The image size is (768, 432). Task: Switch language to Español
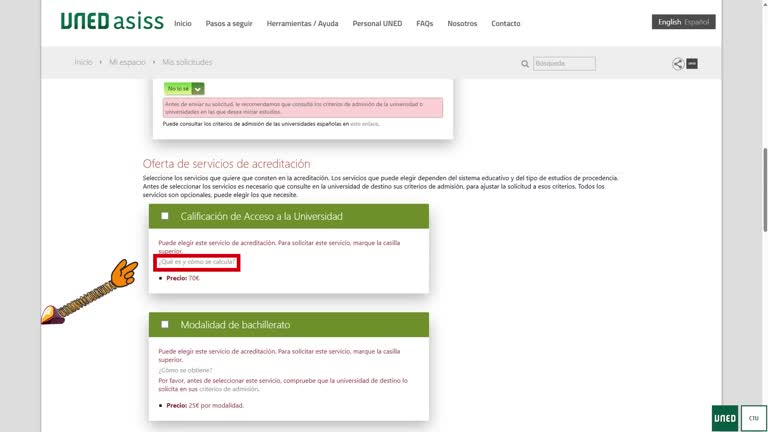click(x=696, y=22)
